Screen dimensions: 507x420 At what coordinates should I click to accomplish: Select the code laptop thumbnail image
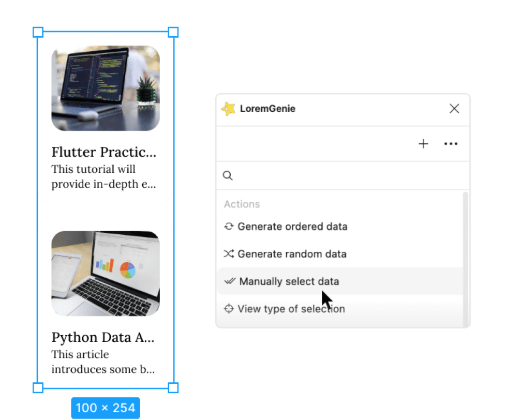point(106,88)
